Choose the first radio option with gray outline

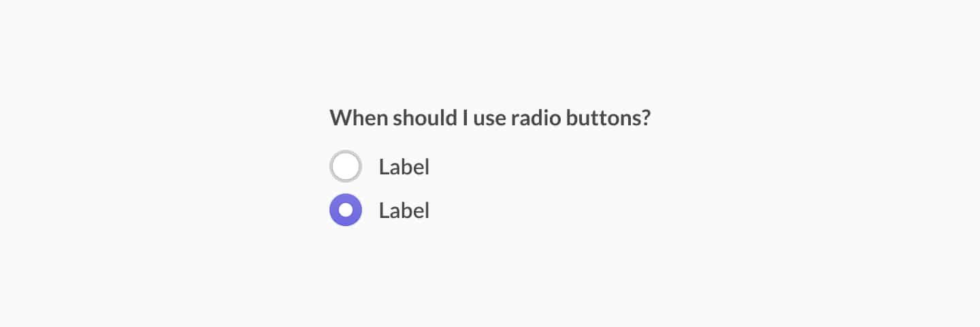click(346, 166)
